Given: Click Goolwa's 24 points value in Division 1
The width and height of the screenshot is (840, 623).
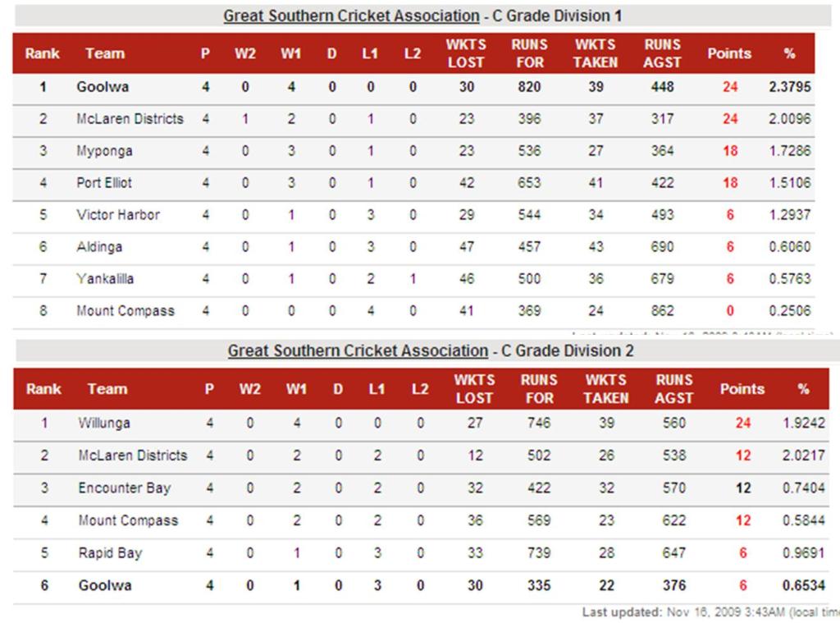Looking at the screenshot, I should (729, 87).
